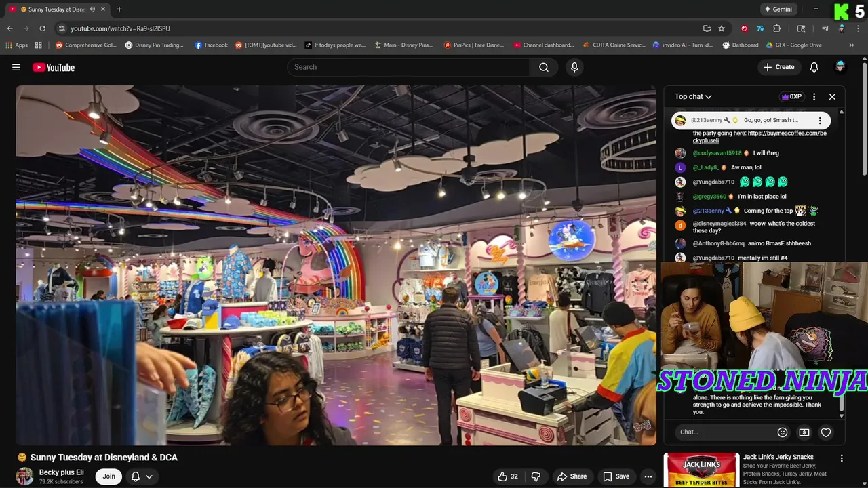
Task: Open buymeacoffee link in chat
Action: coord(759,137)
